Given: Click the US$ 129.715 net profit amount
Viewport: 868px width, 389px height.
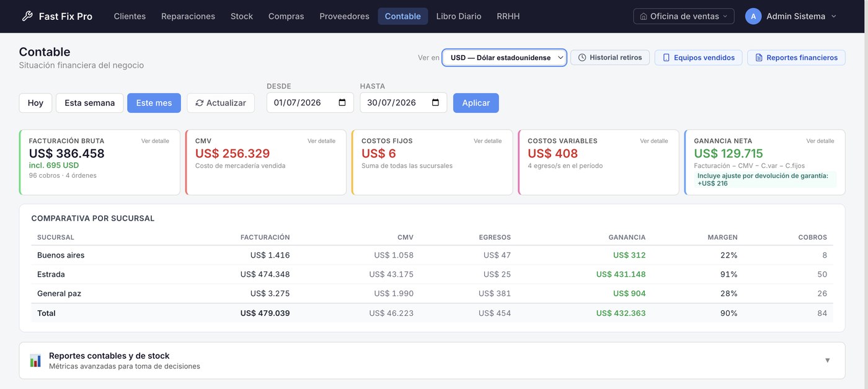Looking at the screenshot, I should pos(728,154).
